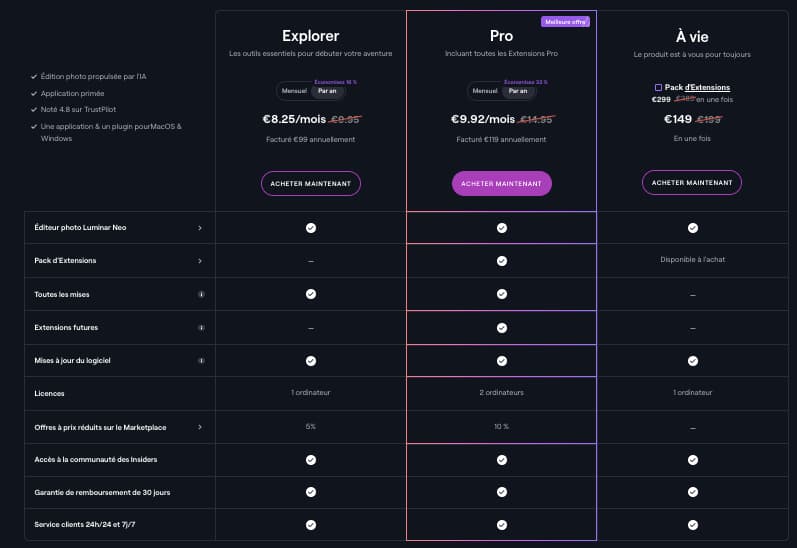The height and width of the screenshot is (548, 797).
Task: Click Explorer checkmark for Accès à la communauté Insiders
Action: click(x=311, y=460)
